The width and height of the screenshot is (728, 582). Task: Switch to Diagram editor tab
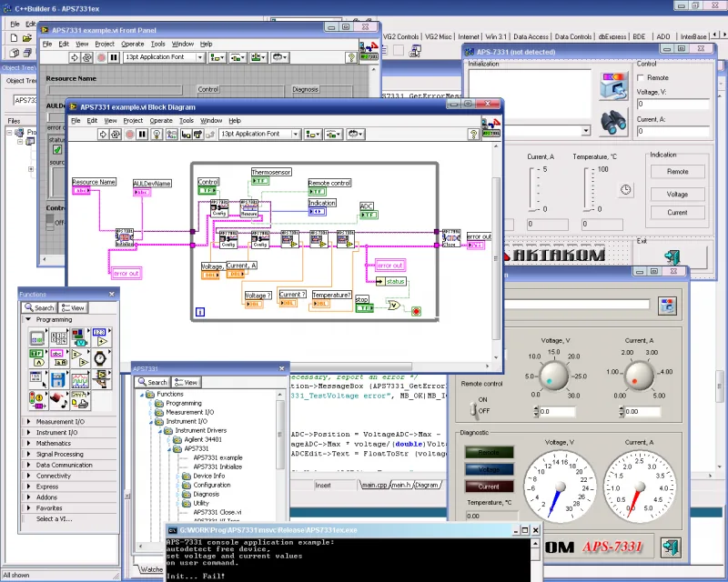click(x=427, y=485)
